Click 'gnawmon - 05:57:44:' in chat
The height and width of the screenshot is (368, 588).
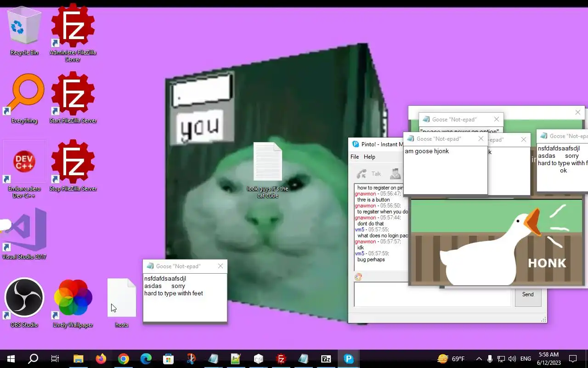point(378,218)
